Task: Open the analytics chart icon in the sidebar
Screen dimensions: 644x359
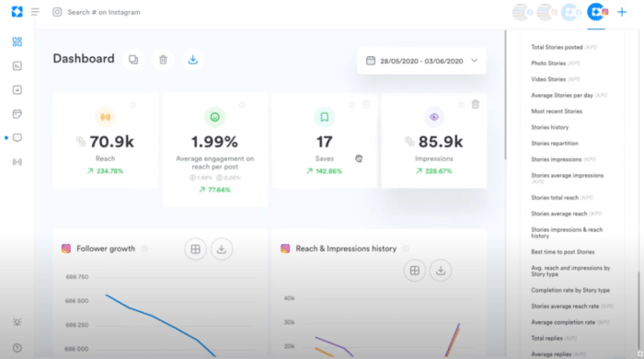Action: (17, 65)
